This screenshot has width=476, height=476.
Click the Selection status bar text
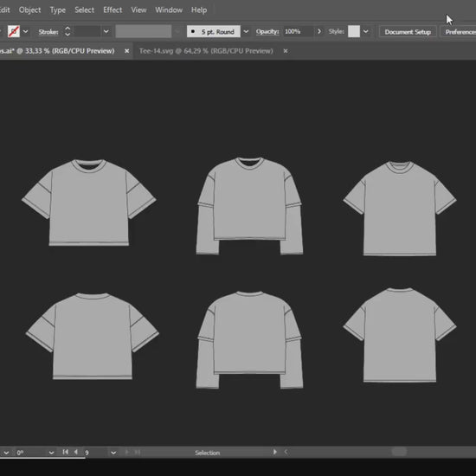(208, 453)
